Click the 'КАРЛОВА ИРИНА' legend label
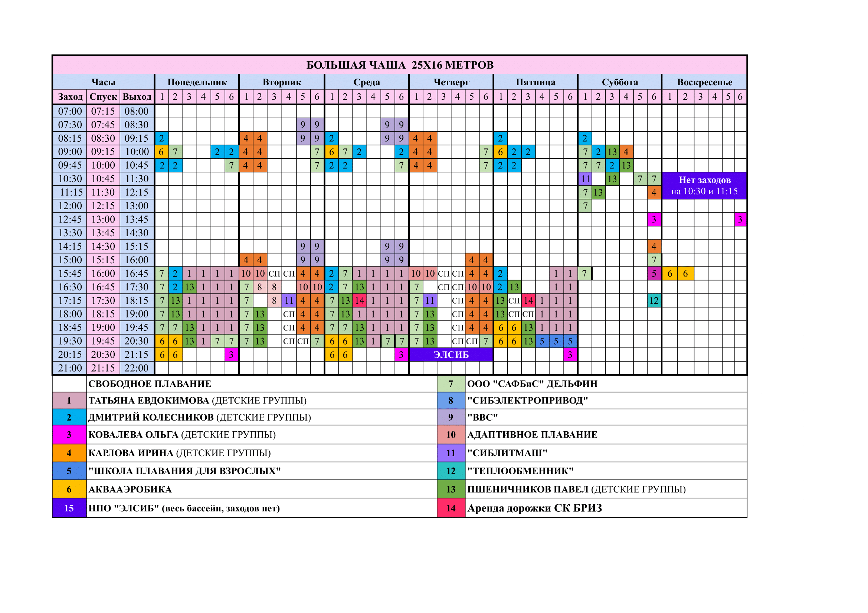This screenshot has width=868, height=613. pyautogui.click(x=131, y=452)
